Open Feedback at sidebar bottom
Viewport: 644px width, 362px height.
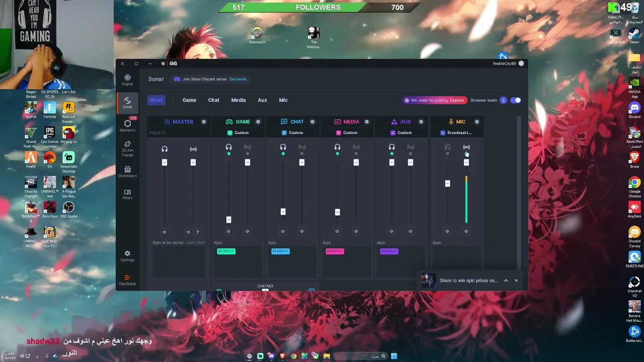[x=127, y=280]
